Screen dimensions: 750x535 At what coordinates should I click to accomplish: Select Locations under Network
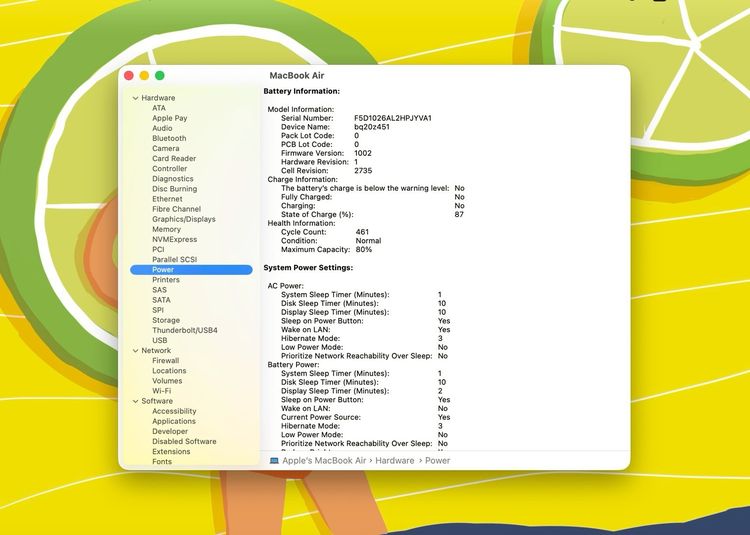pos(169,371)
